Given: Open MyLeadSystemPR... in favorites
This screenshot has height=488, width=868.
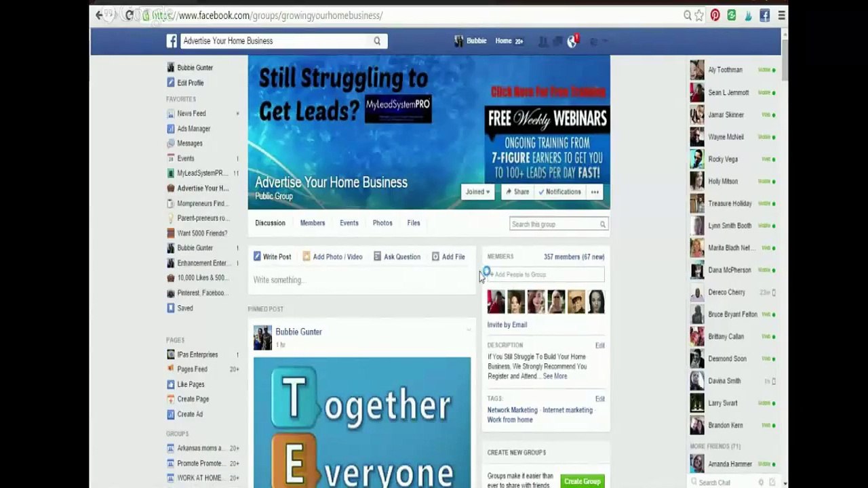Looking at the screenshot, I should click(x=202, y=174).
